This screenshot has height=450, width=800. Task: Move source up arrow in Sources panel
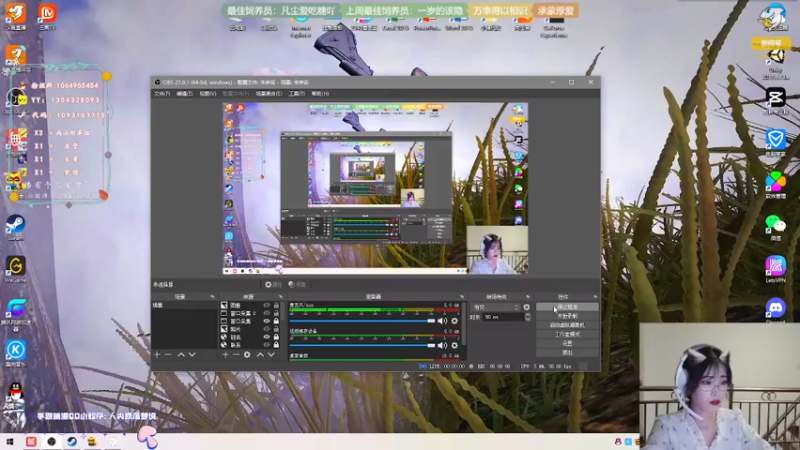point(260,355)
